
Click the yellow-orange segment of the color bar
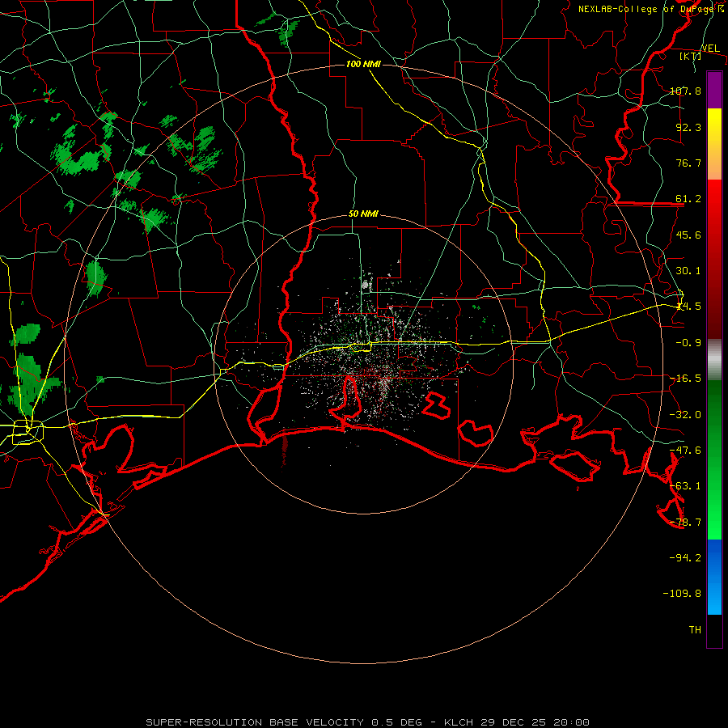point(714,144)
